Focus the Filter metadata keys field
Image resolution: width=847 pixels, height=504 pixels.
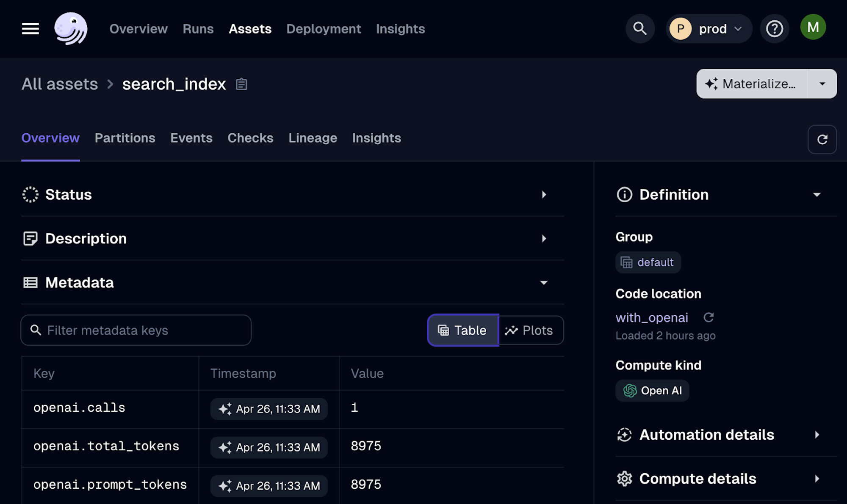click(x=136, y=330)
